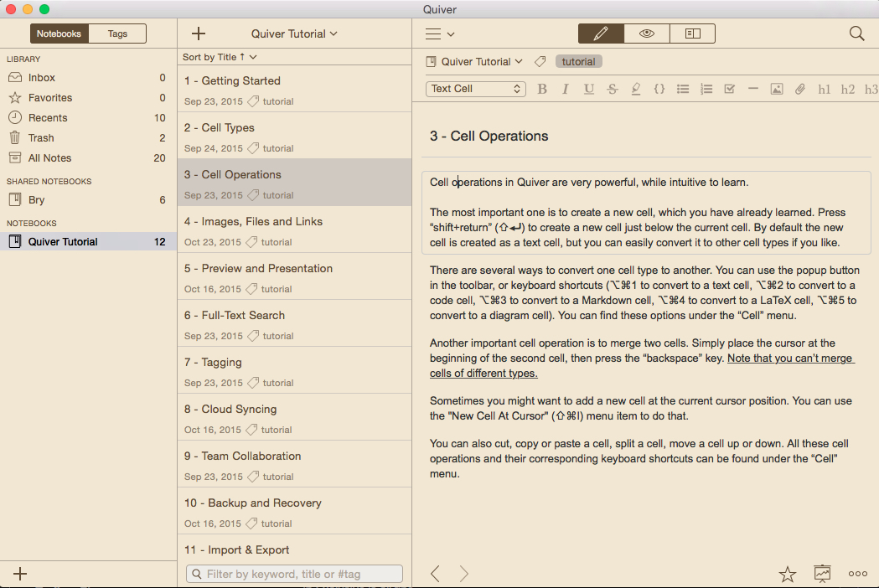Open note 4 - Images, Files and Links
The width and height of the screenshot is (879, 588).
pos(294,230)
